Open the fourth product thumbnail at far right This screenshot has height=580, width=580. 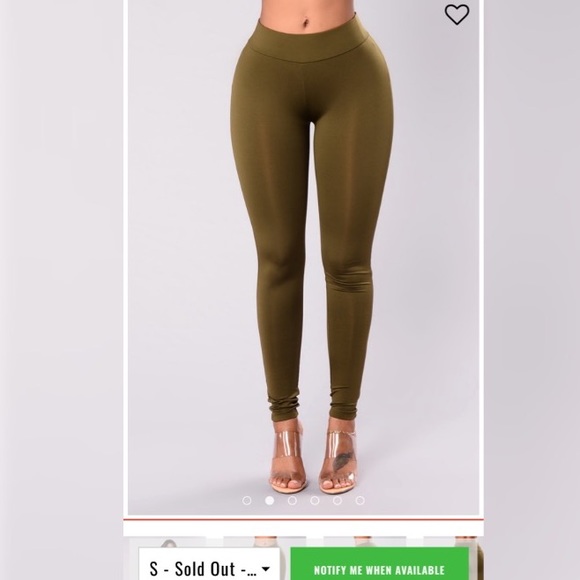tap(453, 542)
